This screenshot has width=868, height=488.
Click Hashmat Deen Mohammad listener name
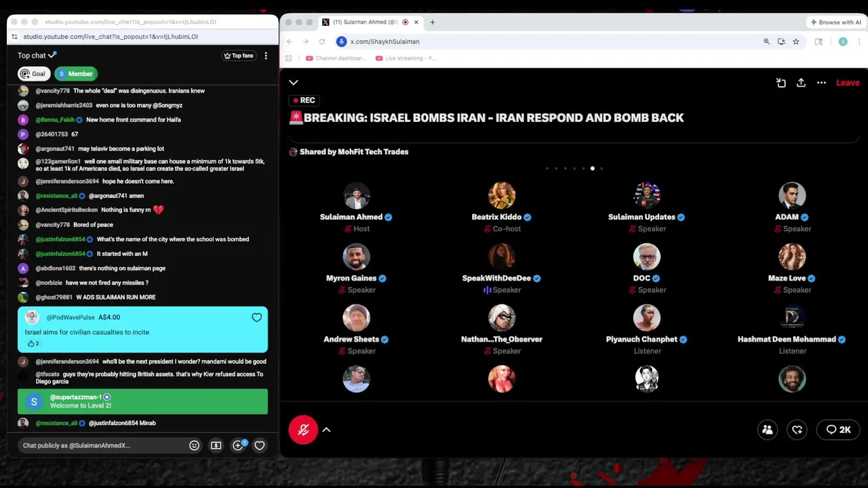click(x=787, y=339)
